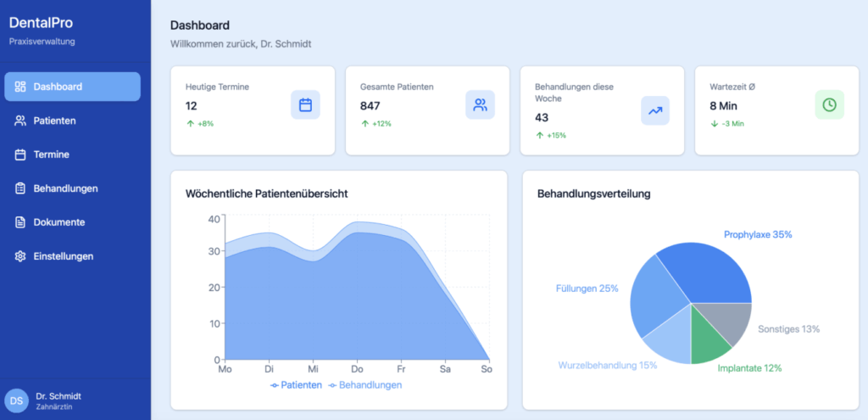Go to the Dokumente section label
Viewport: 868px width, 420px height.
click(x=58, y=222)
